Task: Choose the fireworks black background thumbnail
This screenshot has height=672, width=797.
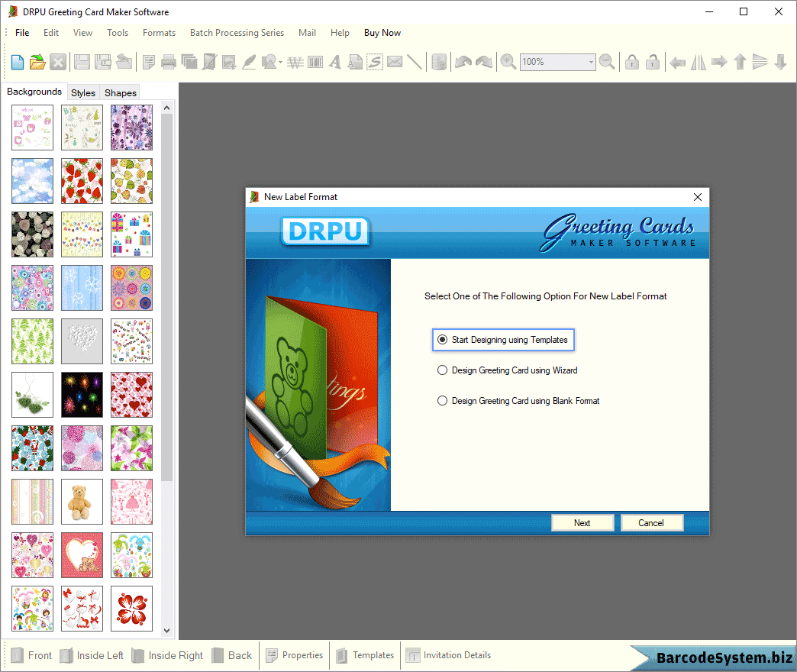Action: coord(82,395)
